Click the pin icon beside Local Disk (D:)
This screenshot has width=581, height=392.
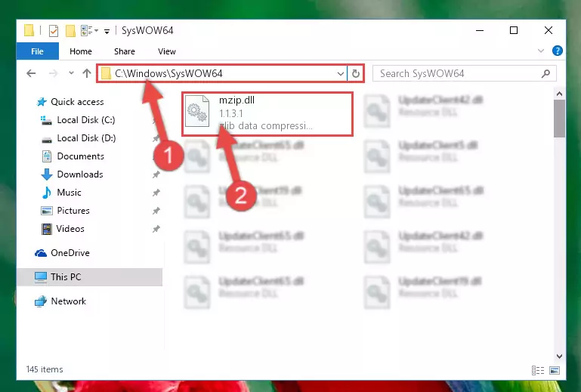pos(156,138)
